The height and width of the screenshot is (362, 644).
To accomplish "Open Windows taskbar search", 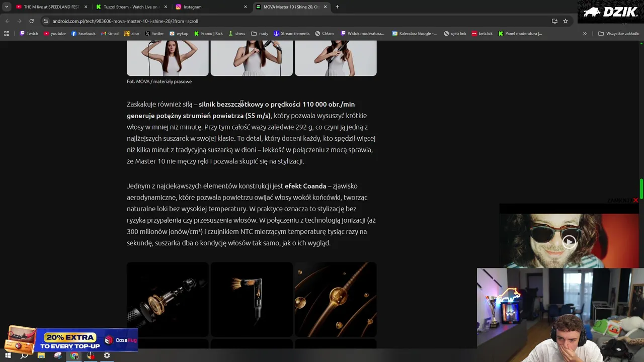I will pyautogui.click(x=24, y=355).
